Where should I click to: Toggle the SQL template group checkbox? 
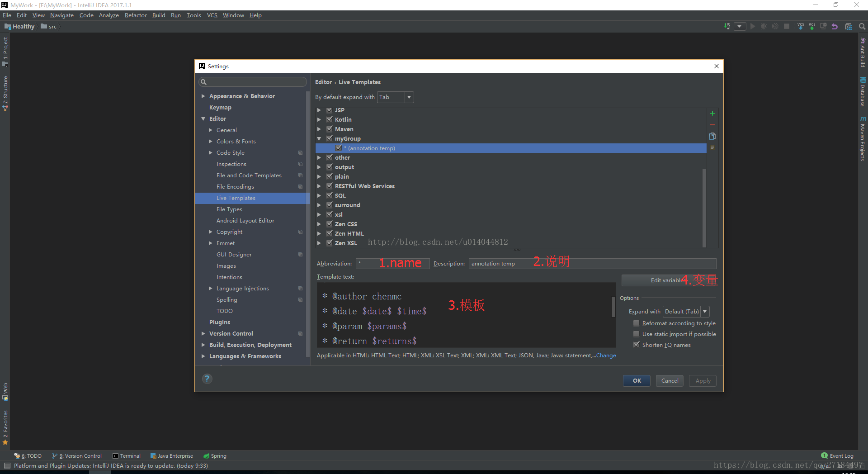pyautogui.click(x=330, y=195)
